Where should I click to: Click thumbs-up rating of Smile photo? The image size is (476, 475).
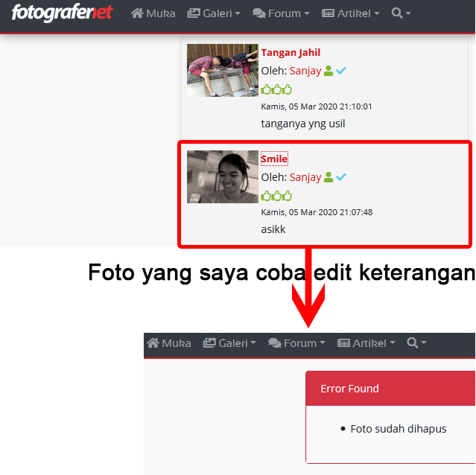pos(276,196)
